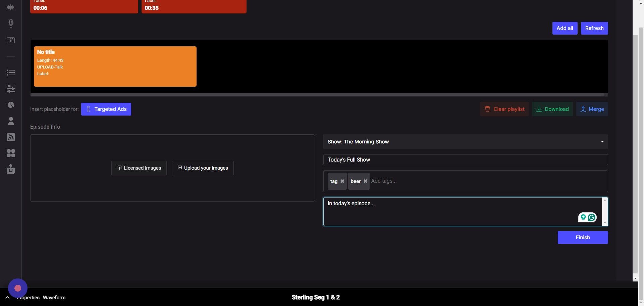Open the playlist list icon

click(x=11, y=73)
